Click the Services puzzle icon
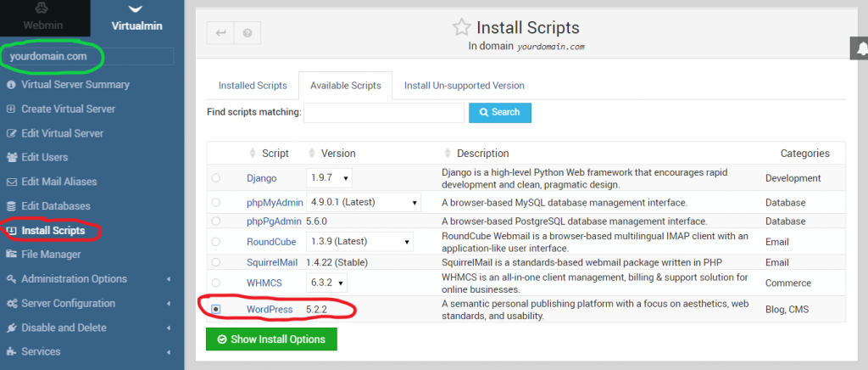Image resolution: width=868 pixels, height=370 pixels. [10, 351]
